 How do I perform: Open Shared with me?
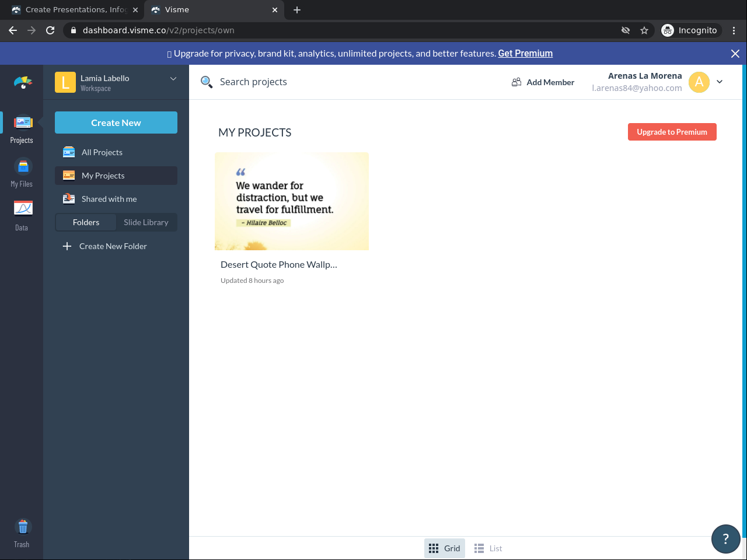click(116, 199)
